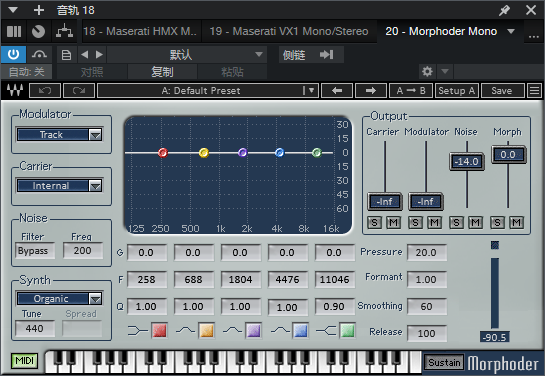
Task: Open the Synth Organic dropdown
Action: point(59,299)
